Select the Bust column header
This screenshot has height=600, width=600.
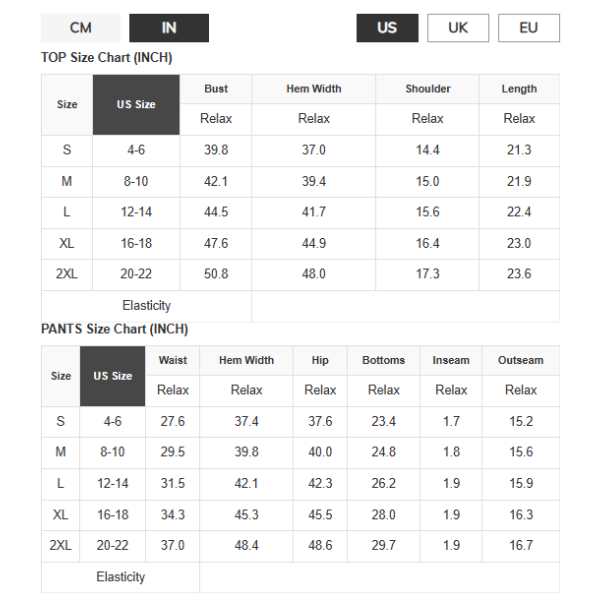point(216,89)
